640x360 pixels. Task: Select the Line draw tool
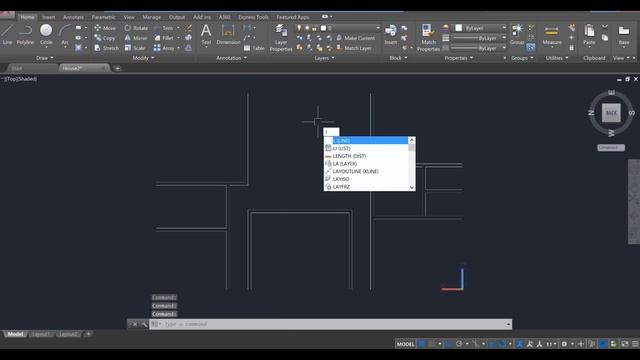point(7,34)
